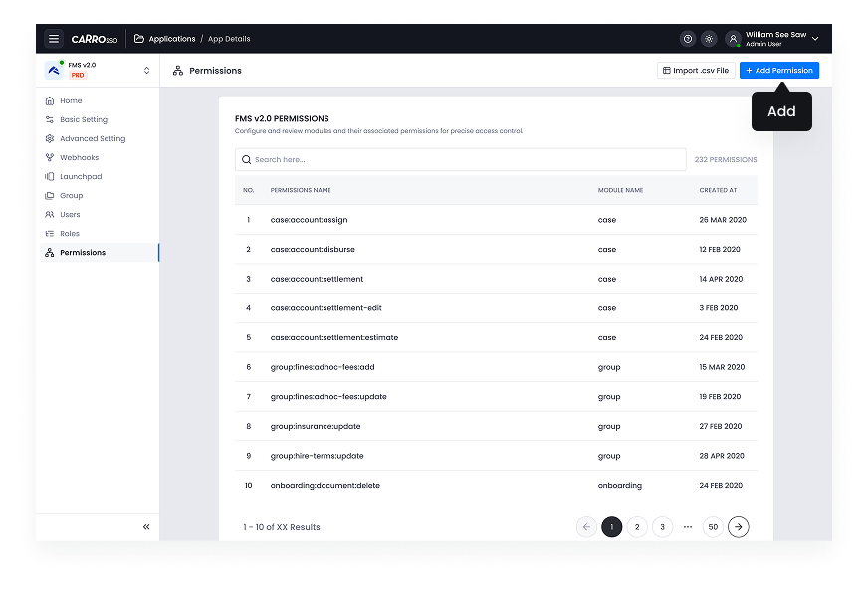Click the Advanced Setting sidebar icon
This screenshot has width=868, height=589.
(50, 139)
